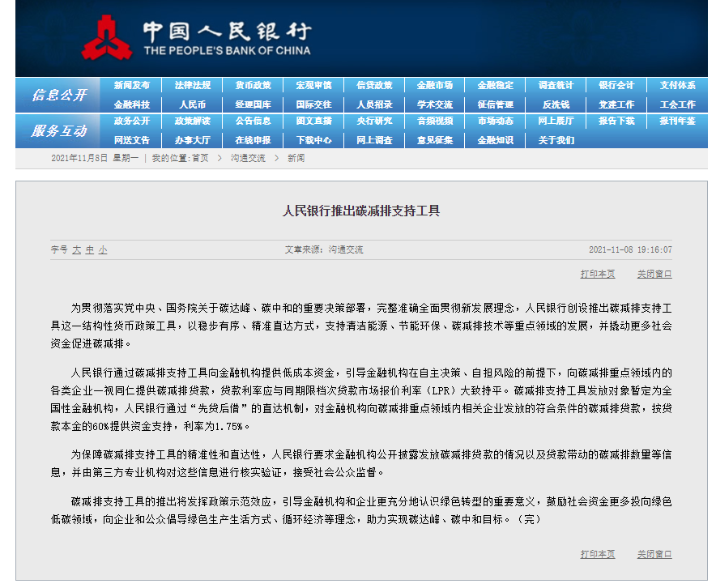Image resolution: width=716 pixels, height=588 pixels.
Task: Click bottom 关闭窗口 link below article
Action: [654, 554]
